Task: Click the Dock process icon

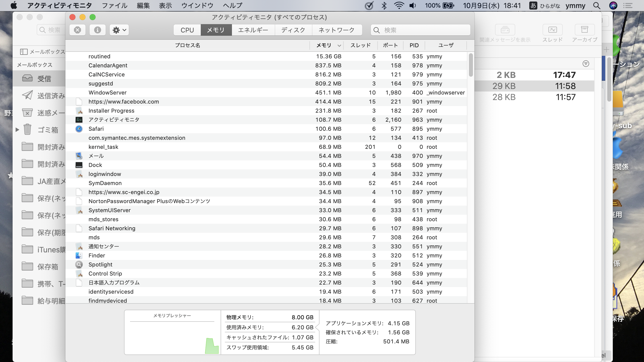Action: [79, 165]
